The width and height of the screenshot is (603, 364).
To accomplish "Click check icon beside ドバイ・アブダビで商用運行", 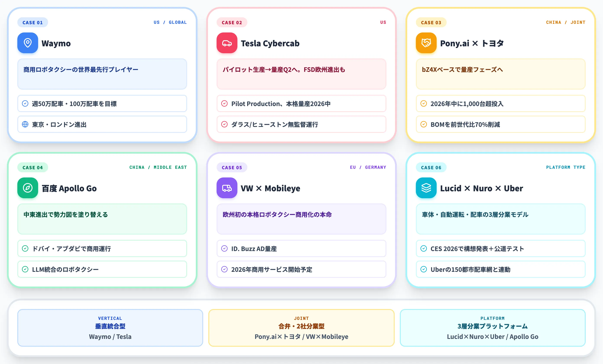I will point(25,248).
